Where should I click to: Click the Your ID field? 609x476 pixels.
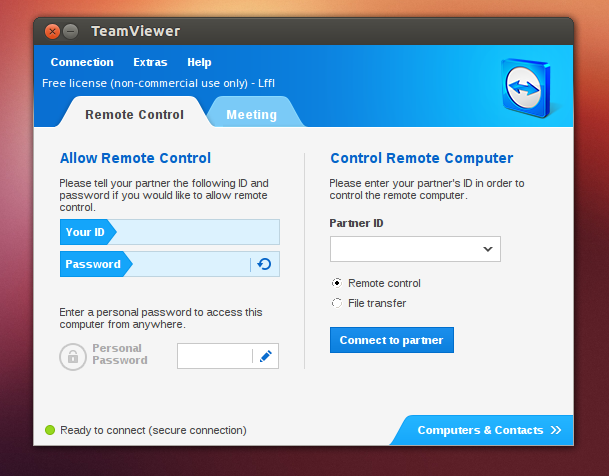(x=170, y=232)
